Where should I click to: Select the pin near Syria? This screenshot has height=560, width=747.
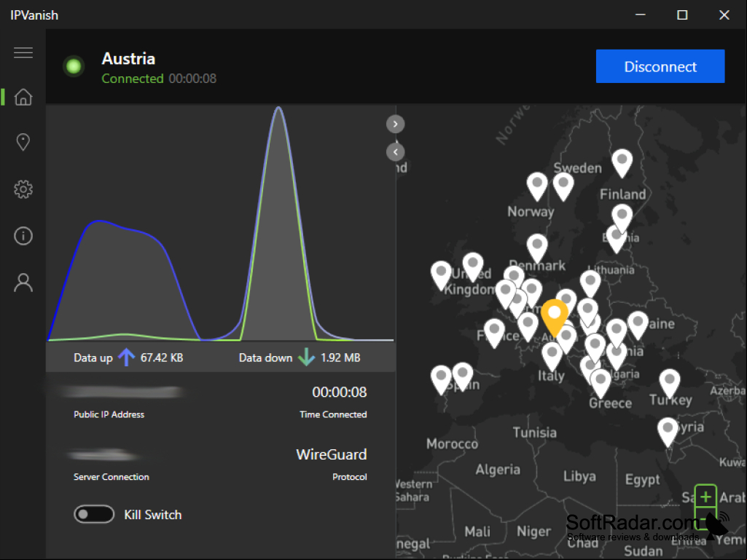pyautogui.click(x=668, y=431)
